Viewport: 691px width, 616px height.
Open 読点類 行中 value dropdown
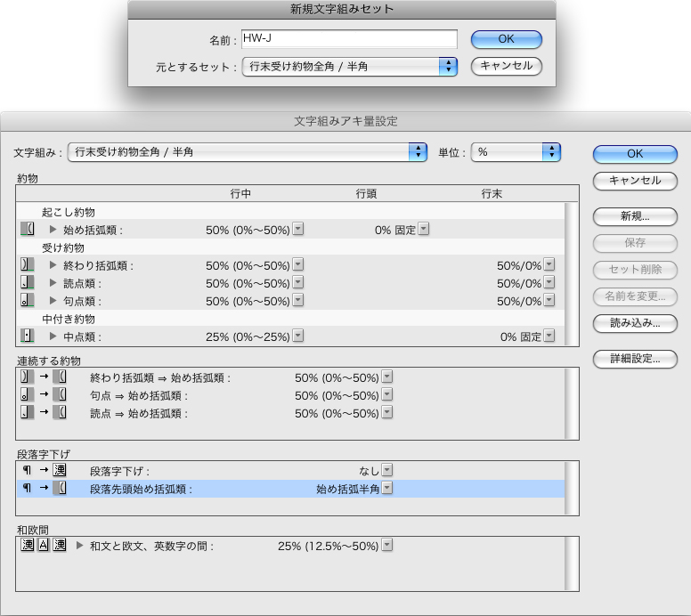298,282
